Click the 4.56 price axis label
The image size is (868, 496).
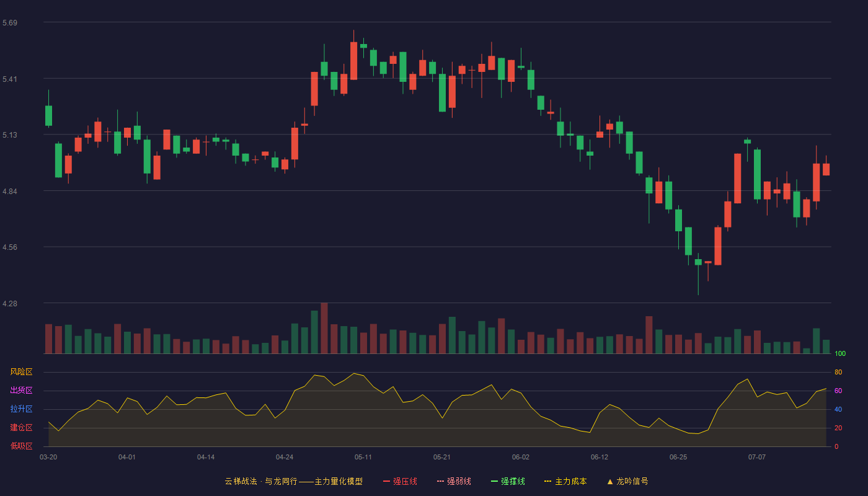[x=10, y=247]
